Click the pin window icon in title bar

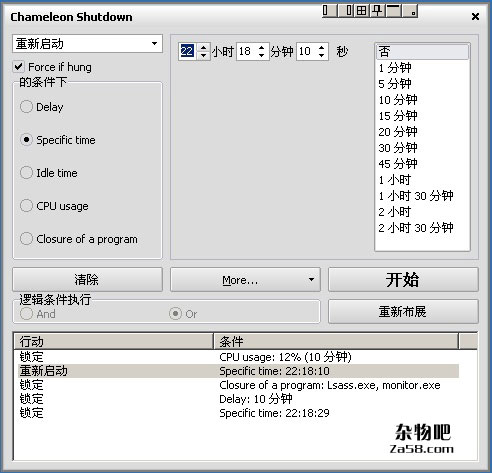coord(378,11)
